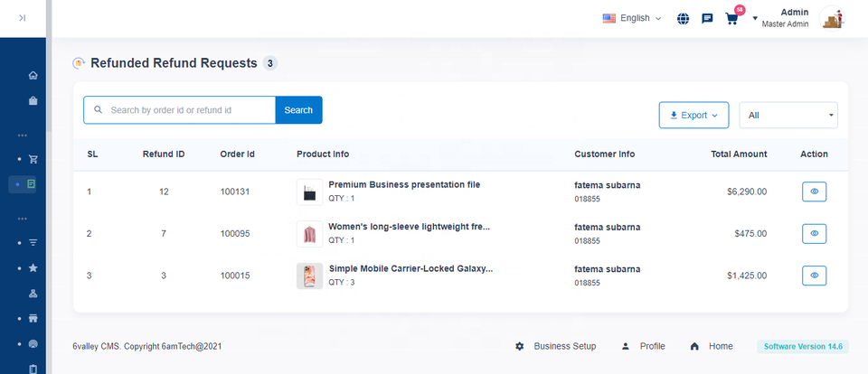This screenshot has height=374, width=868.
Task: Open Premium Business presentation file product link
Action: (403, 185)
